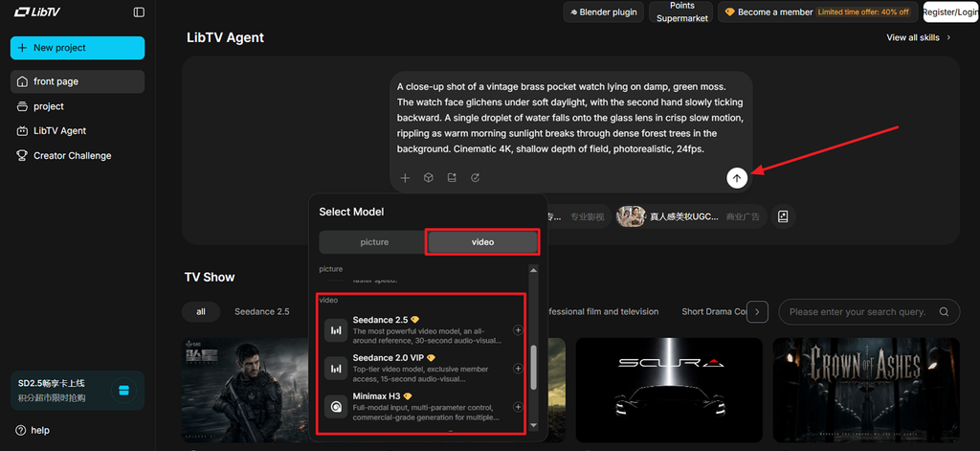Click the trophy icon for Creator Challenge

pos(23,156)
